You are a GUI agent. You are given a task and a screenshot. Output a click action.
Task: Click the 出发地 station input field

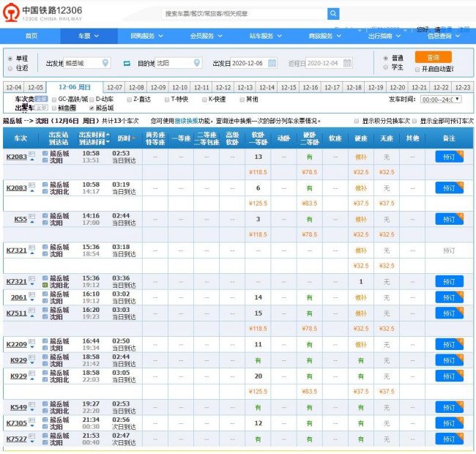(86, 63)
